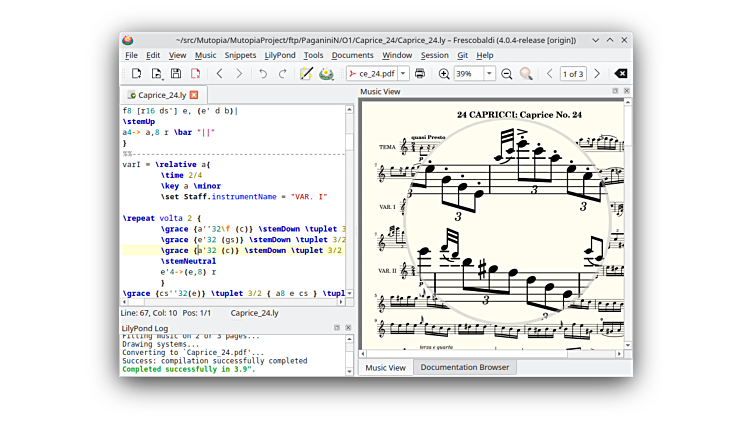752x423 pixels.
Task: Open the LilyPond menu
Action: click(x=279, y=55)
